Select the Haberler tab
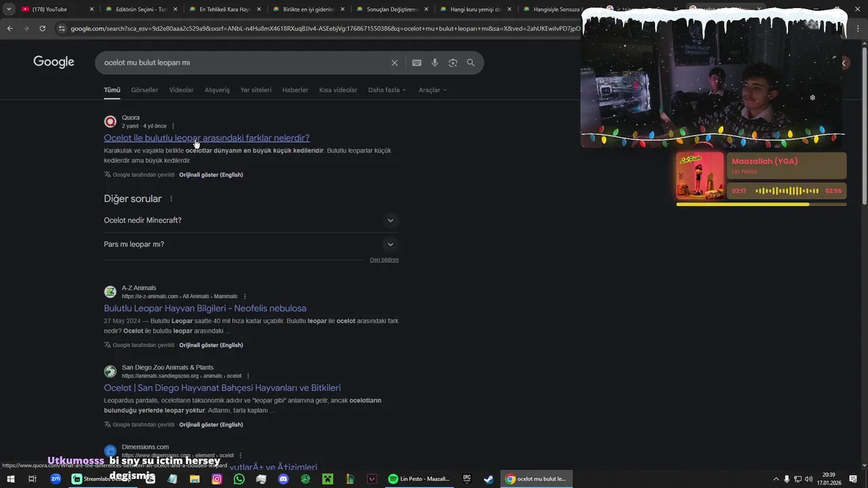The image size is (868, 488). point(295,90)
